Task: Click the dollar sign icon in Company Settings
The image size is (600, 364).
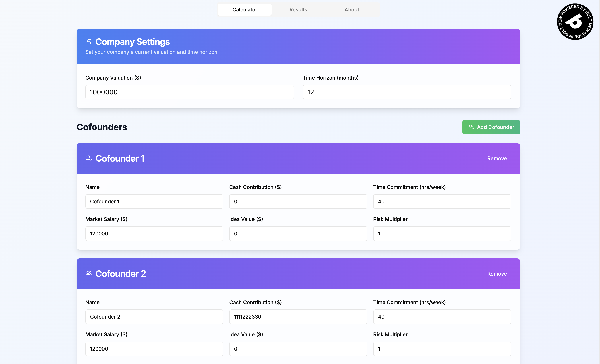Action: point(89,42)
